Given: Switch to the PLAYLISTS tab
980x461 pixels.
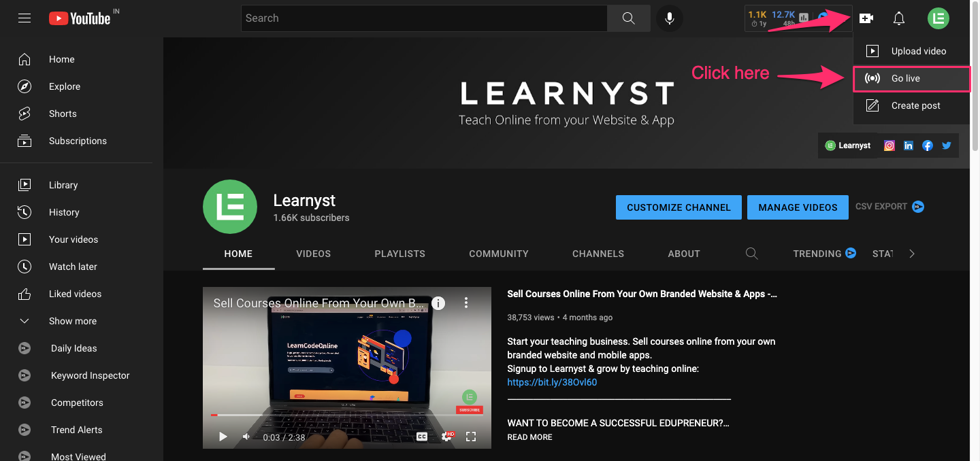Looking at the screenshot, I should [x=400, y=254].
